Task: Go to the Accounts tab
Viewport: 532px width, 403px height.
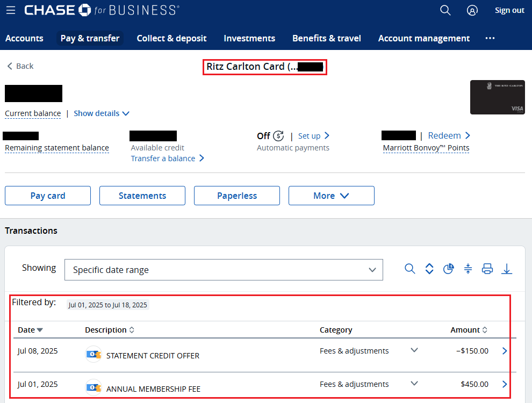Action: coord(24,38)
